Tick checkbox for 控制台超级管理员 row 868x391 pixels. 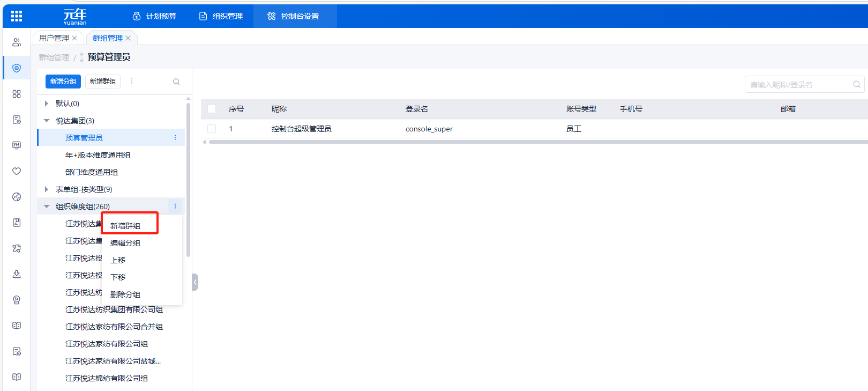pyautogui.click(x=212, y=129)
